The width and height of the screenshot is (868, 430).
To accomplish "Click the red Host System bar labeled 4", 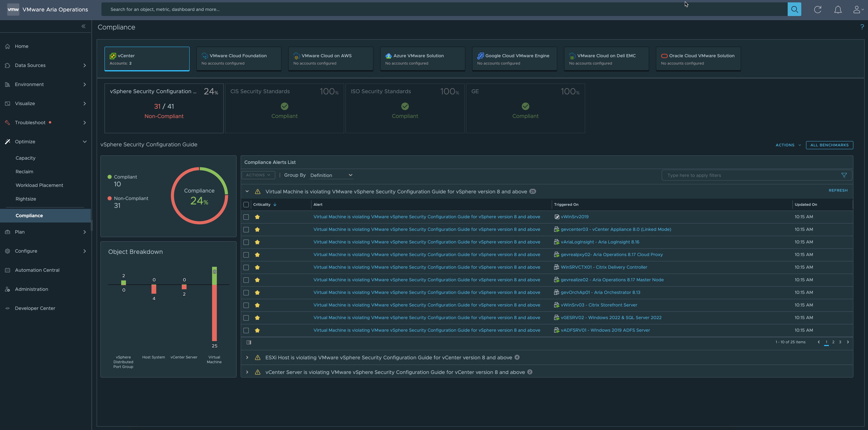I will 154,289.
